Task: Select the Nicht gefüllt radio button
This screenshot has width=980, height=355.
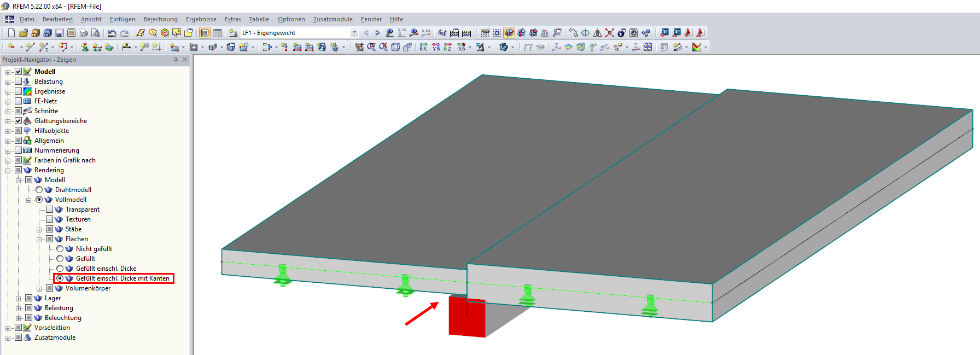Action: (x=60, y=249)
